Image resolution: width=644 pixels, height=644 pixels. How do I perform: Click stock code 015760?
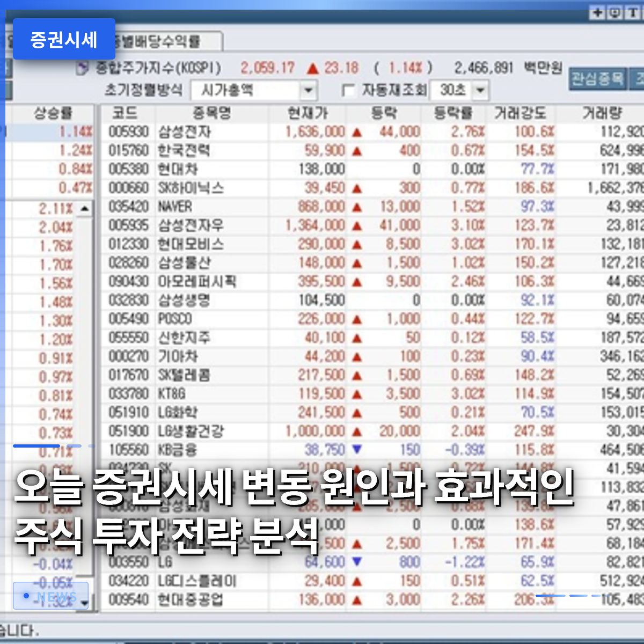(x=129, y=151)
